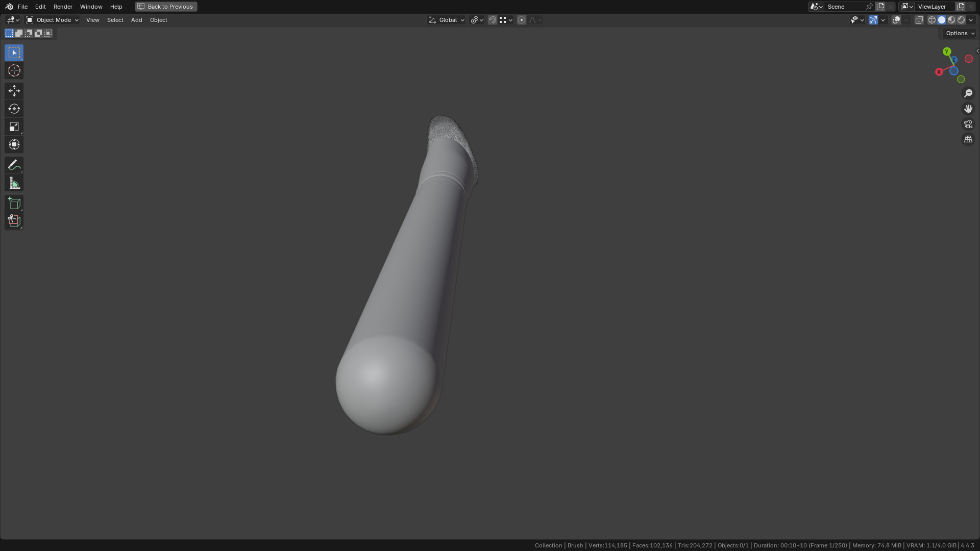980x551 pixels.
Task: Select the 'Invert selection' mode icon
Action: click(38, 33)
